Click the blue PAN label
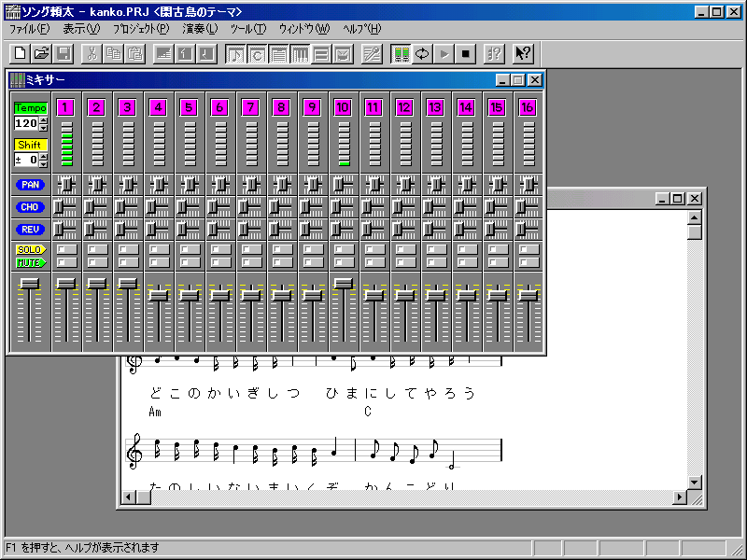747x560 pixels. click(30, 185)
